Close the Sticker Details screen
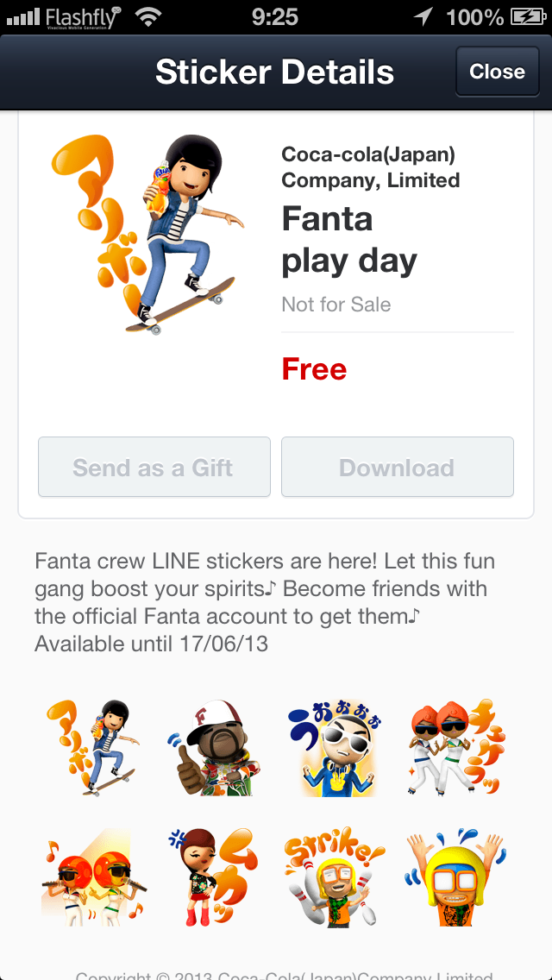552x980 pixels. pyautogui.click(x=497, y=72)
